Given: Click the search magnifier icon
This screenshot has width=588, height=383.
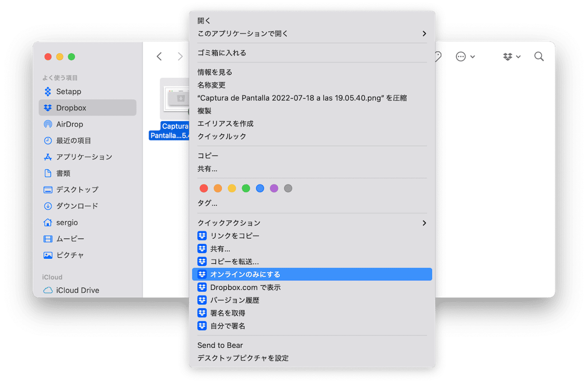Looking at the screenshot, I should click(539, 57).
